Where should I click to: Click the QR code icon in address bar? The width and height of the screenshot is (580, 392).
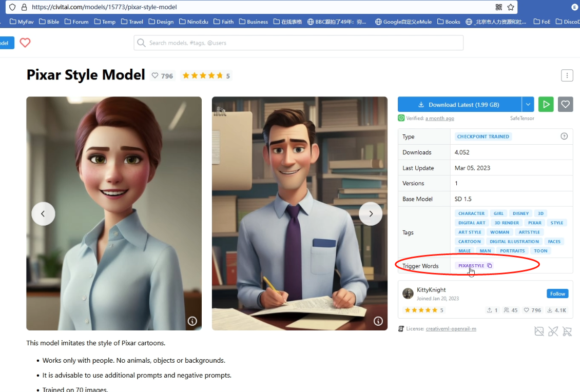[499, 7]
